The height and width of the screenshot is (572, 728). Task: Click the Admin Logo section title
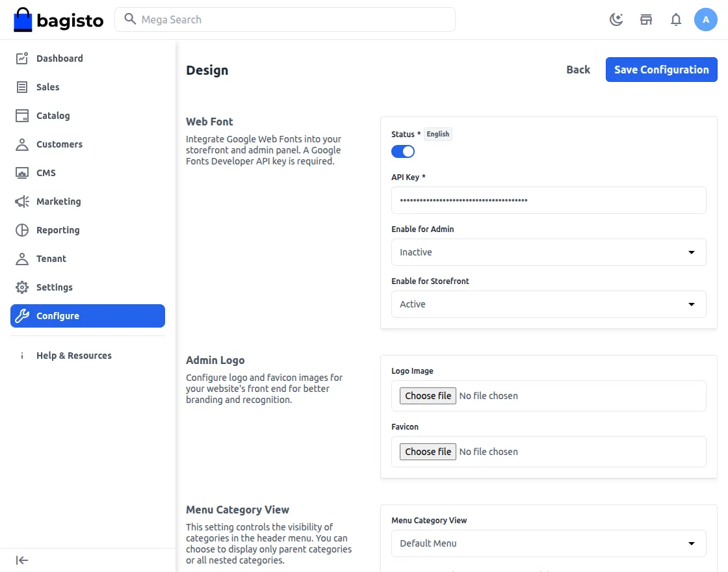coord(215,360)
